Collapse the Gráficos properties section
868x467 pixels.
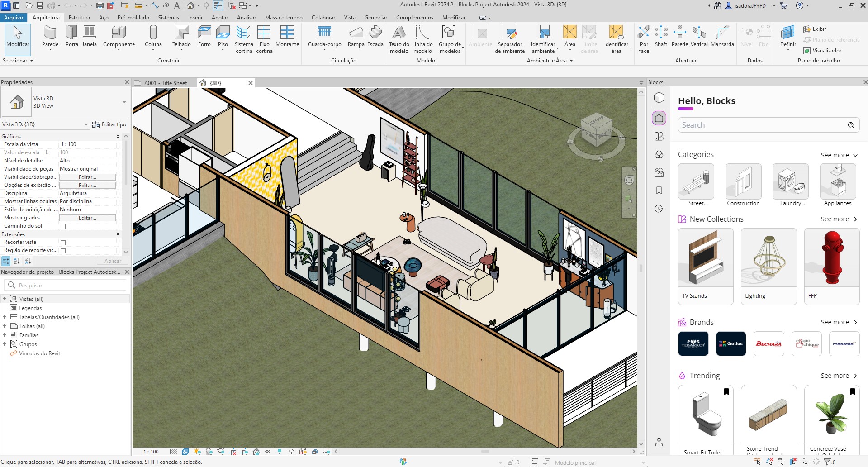point(118,137)
